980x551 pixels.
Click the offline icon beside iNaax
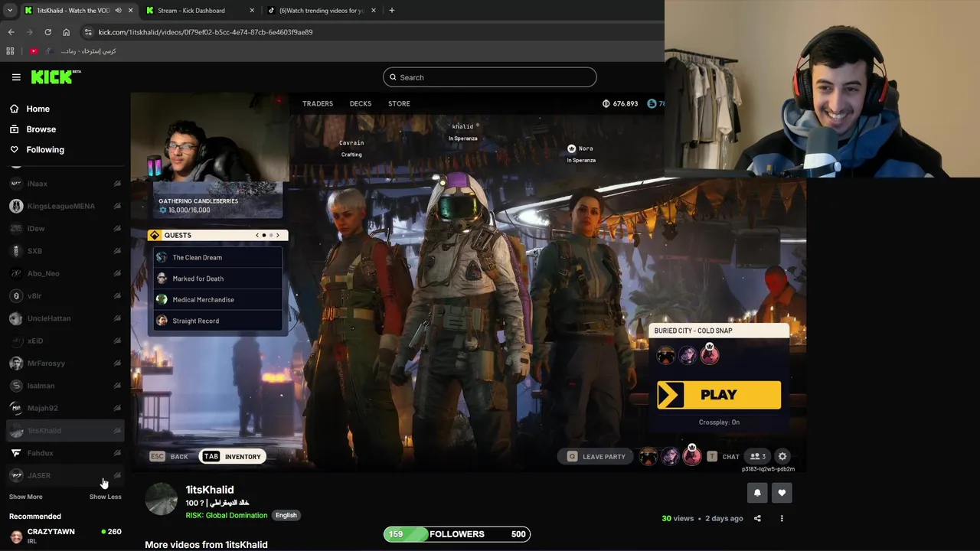[x=117, y=184]
